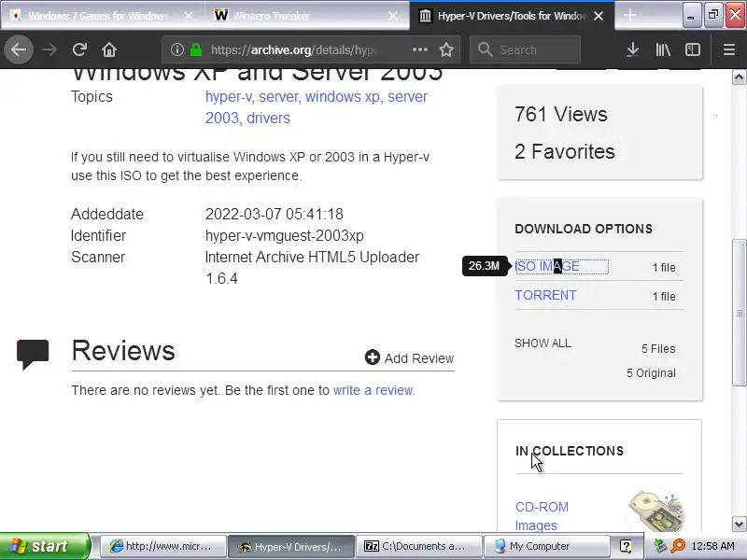Click the 2 Favorites text

click(x=565, y=151)
